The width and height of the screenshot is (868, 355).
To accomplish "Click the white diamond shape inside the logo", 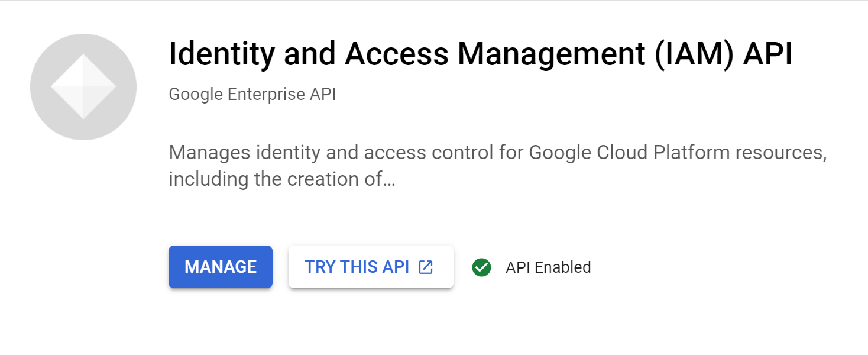I will click(83, 87).
